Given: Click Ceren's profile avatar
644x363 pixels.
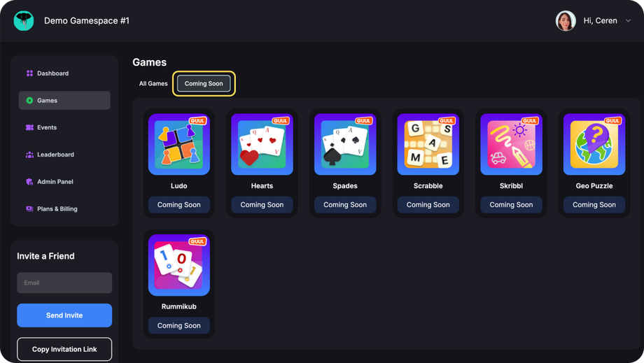Looking at the screenshot, I should [x=566, y=20].
